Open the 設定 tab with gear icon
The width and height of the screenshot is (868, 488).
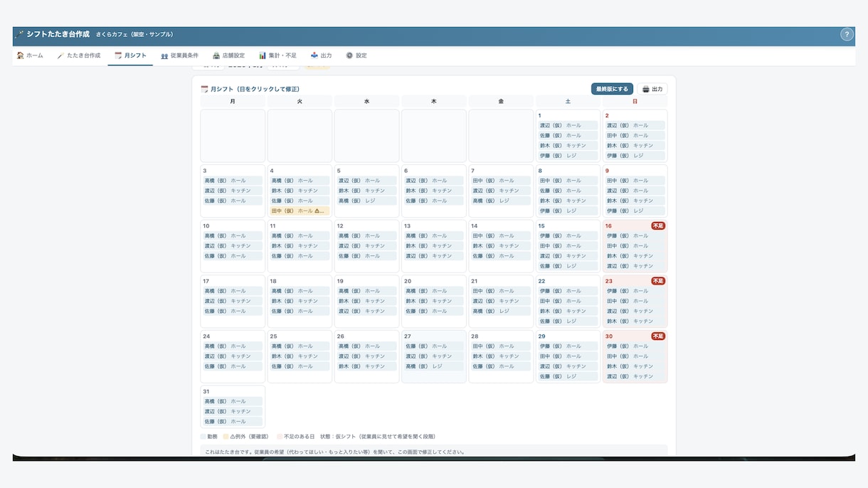pyautogui.click(x=356, y=55)
